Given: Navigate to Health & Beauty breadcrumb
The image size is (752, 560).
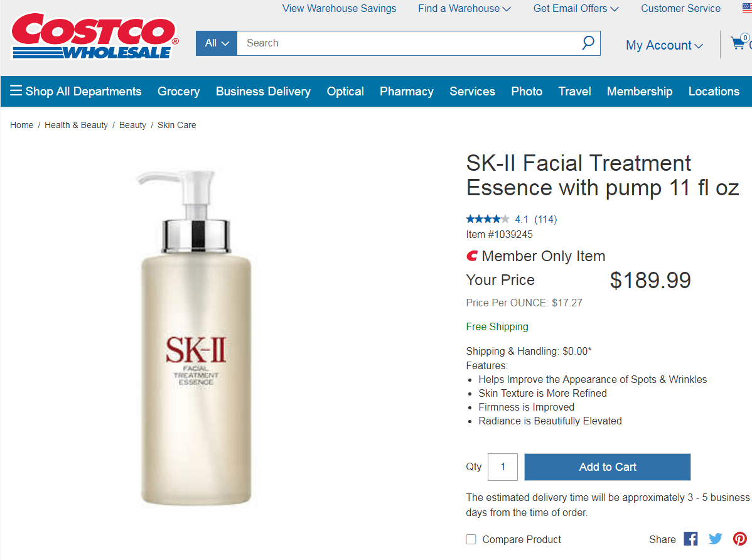Looking at the screenshot, I should click(x=76, y=124).
